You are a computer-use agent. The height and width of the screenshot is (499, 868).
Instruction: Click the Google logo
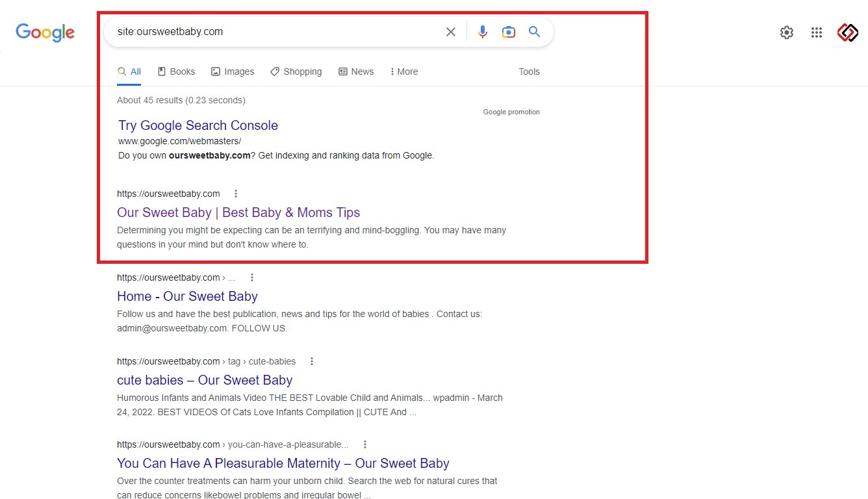click(45, 32)
